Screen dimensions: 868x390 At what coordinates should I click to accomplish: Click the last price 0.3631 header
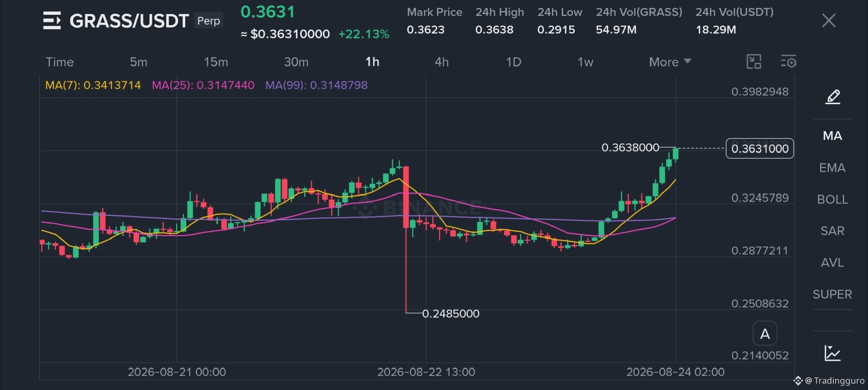pyautogui.click(x=268, y=12)
